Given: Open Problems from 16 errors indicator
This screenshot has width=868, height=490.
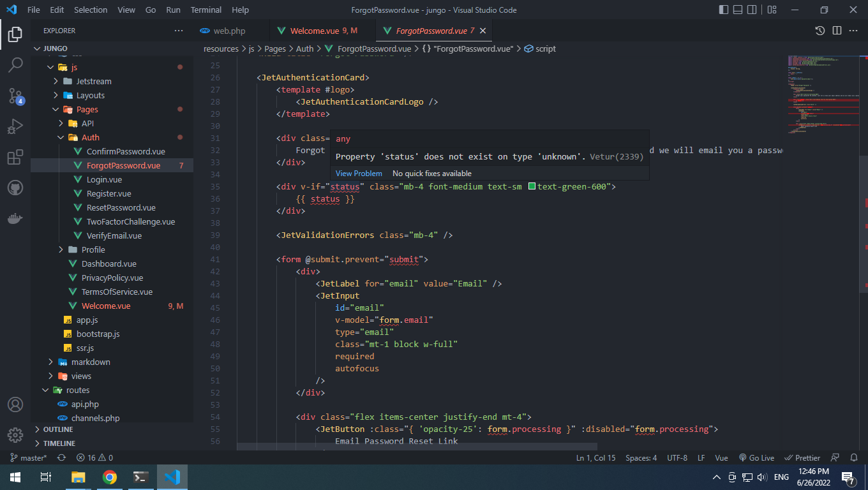Looking at the screenshot, I should point(94,457).
